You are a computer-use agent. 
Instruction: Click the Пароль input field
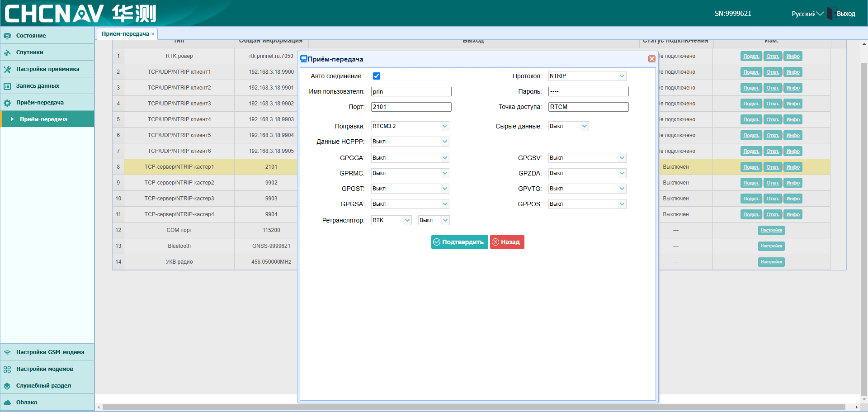coord(589,92)
